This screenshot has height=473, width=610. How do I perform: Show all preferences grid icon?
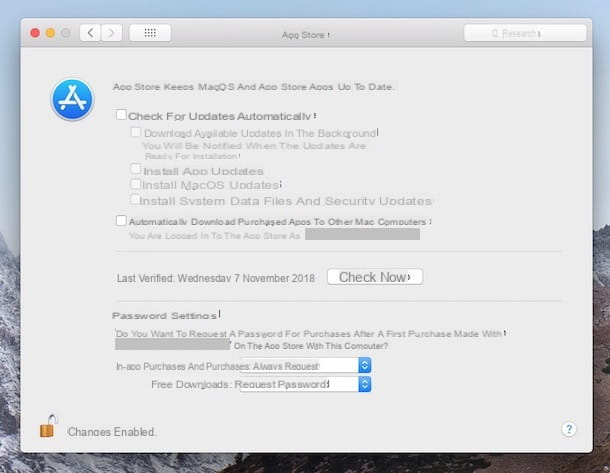click(x=150, y=33)
